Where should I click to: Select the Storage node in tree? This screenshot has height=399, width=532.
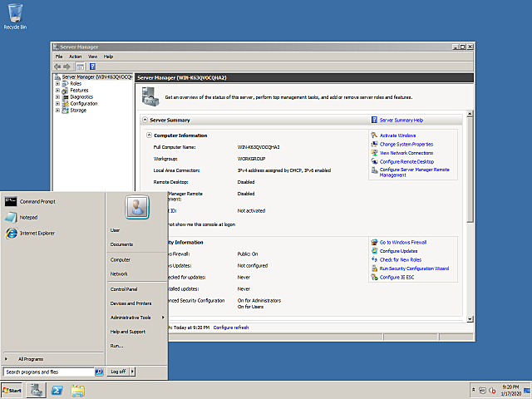78,111
